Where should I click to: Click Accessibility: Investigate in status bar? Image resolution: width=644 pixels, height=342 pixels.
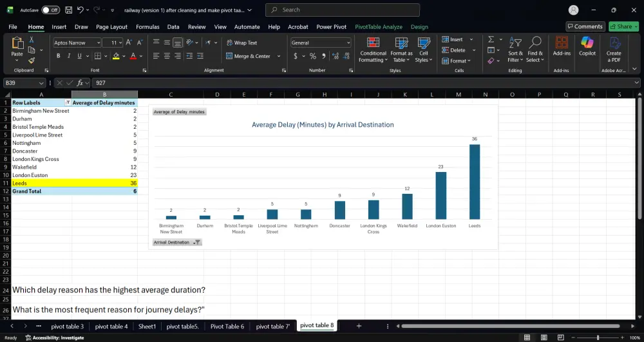55,338
